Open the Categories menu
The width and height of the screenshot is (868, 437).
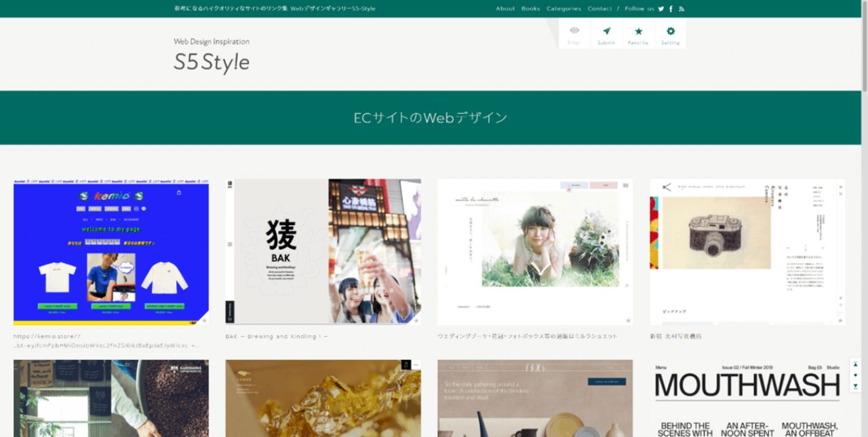coord(564,9)
